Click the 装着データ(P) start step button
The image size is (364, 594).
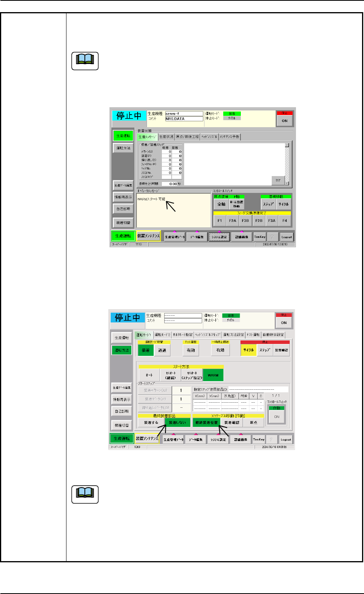coord(155,399)
